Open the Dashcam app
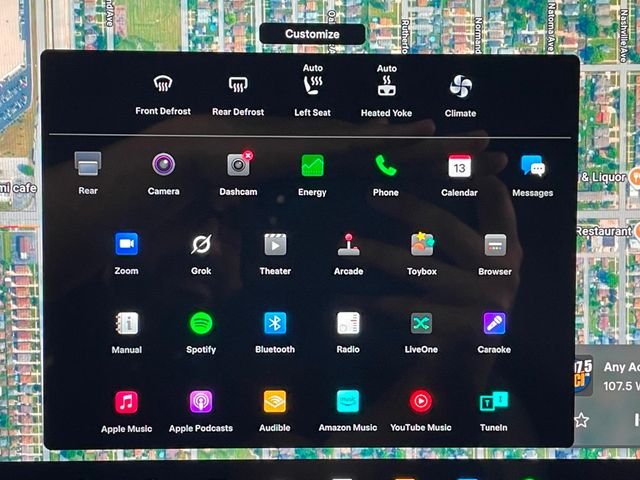Viewport: 640px width, 480px height. click(x=238, y=165)
